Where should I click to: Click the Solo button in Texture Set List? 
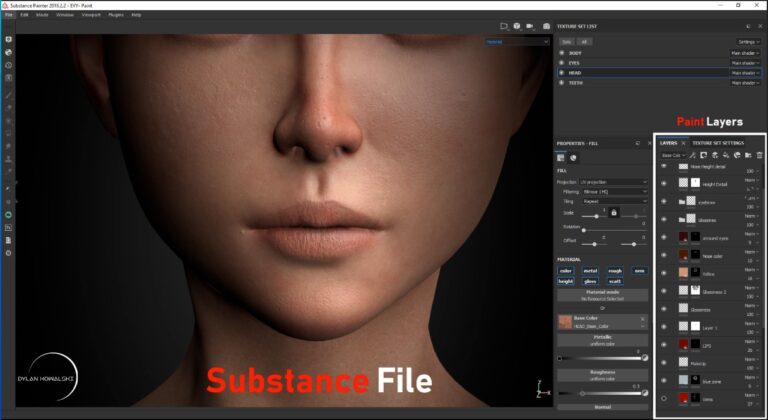click(566, 42)
